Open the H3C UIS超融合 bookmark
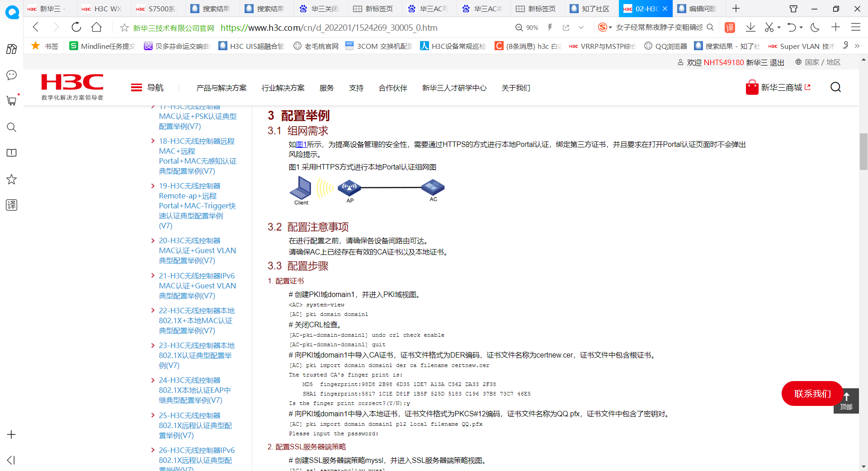This screenshot has width=868, height=471. tap(251, 46)
